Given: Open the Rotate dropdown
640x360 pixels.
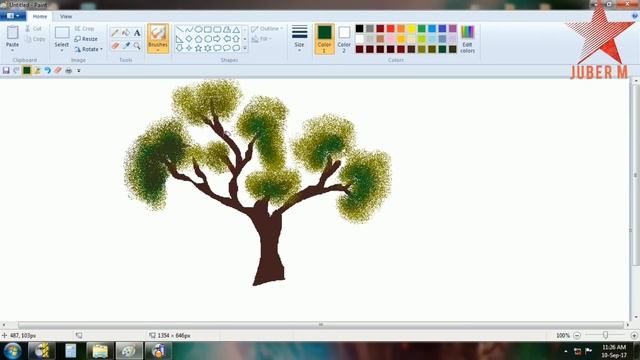Looking at the screenshot, I should coord(89,49).
